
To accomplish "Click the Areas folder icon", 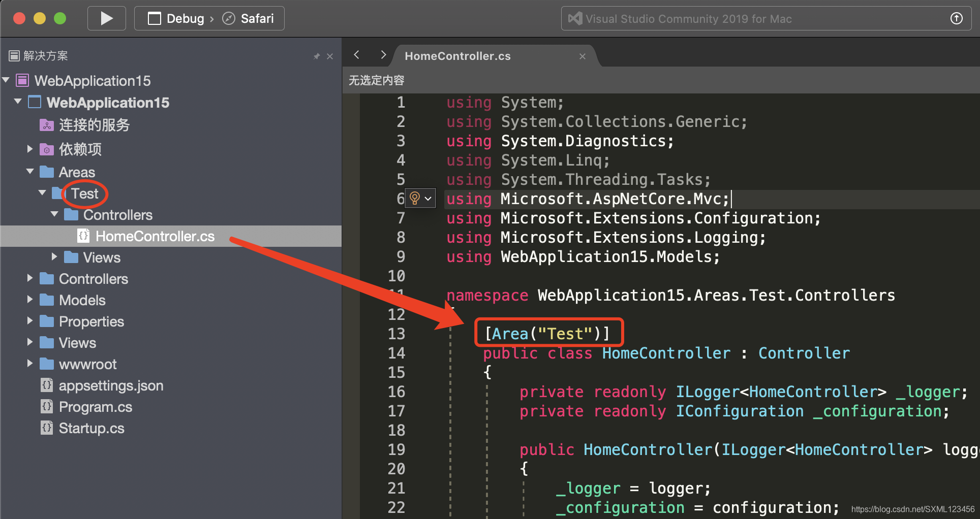I will point(47,172).
